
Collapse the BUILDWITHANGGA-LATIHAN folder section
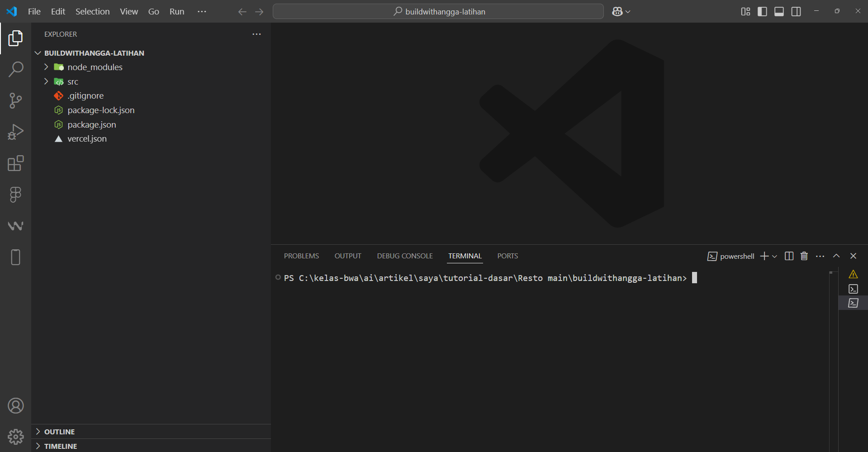(x=38, y=53)
